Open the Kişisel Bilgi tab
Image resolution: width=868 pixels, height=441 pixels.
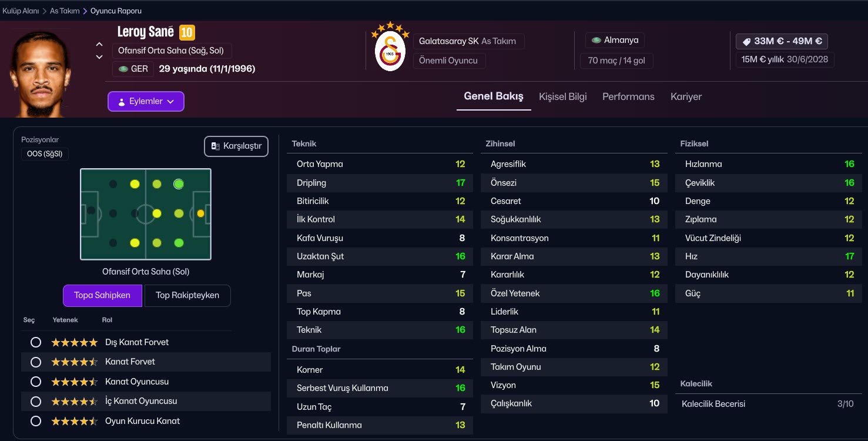562,97
